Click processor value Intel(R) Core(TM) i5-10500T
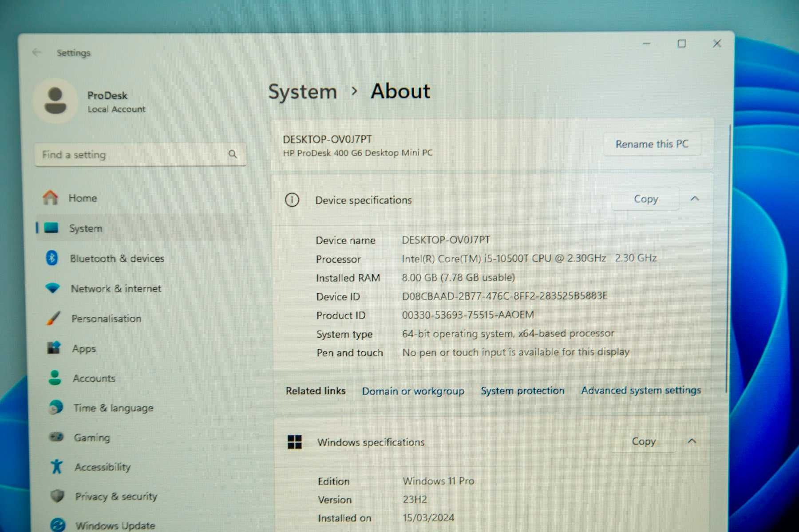799x532 pixels. pos(529,258)
